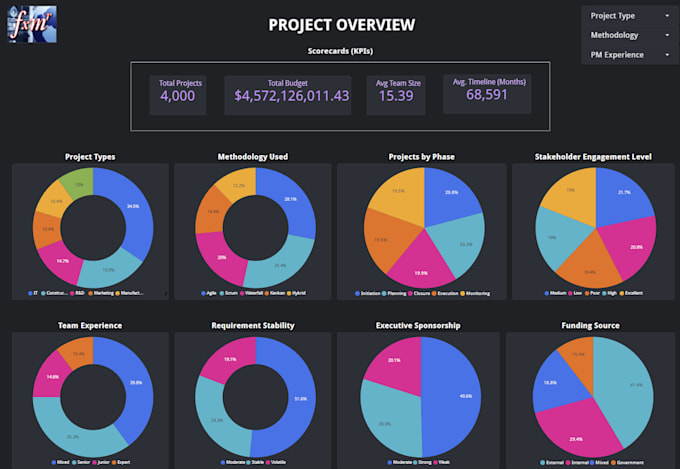The height and width of the screenshot is (469, 680).
Task: Click the PROJECT OVERVIEW title
Action: 341,25
